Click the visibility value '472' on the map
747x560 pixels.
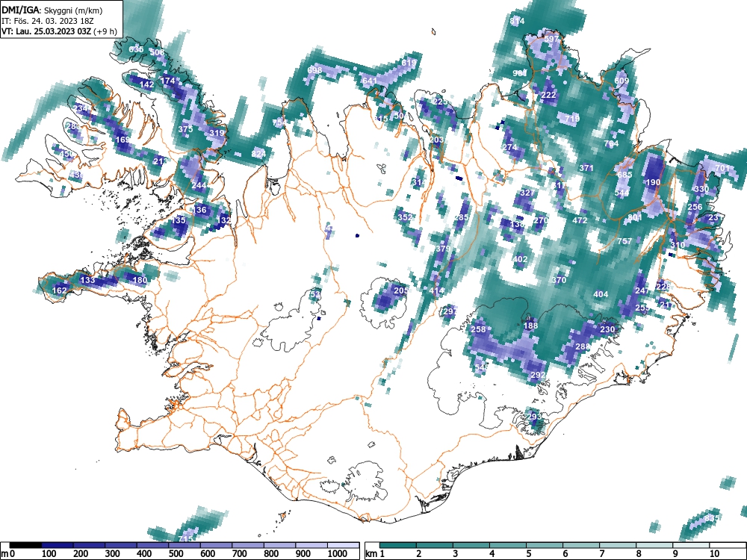[580, 220]
